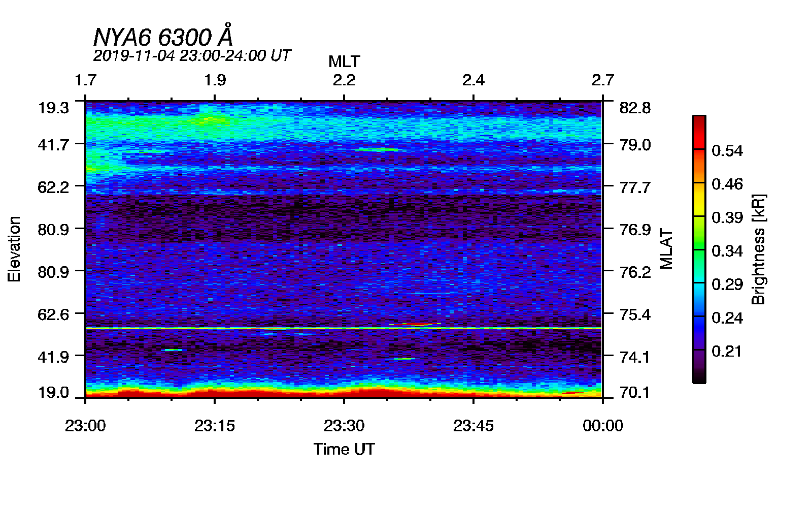
Task: Click time tick label 00:00
Action: [x=603, y=426]
